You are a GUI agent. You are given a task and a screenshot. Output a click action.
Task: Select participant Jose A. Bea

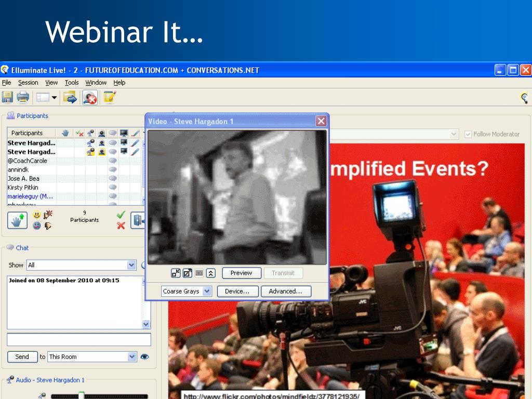tap(23, 179)
